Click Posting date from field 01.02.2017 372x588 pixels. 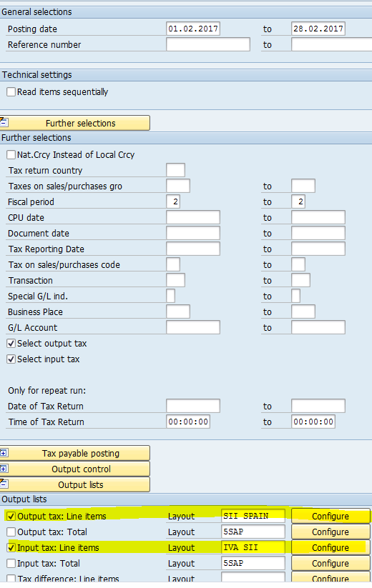point(193,29)
